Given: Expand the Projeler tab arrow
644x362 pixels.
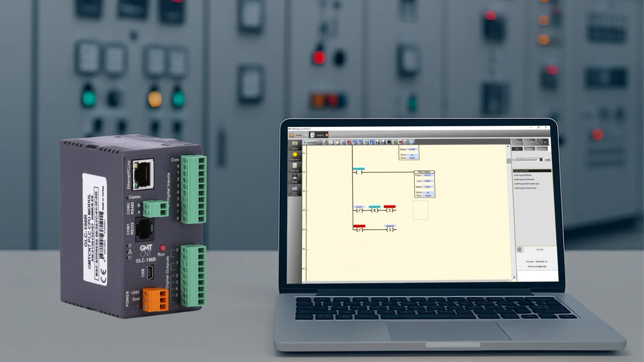Looking at the screenshot, I should tap(306, 135).
